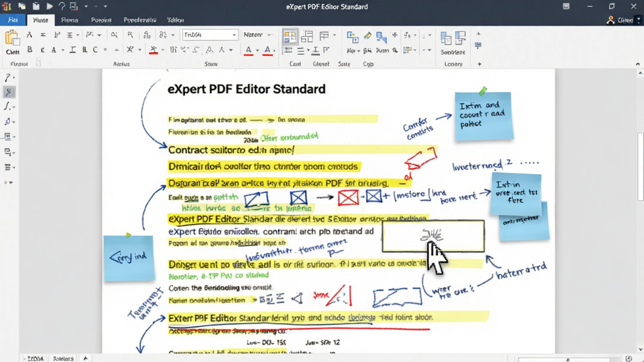The width and height of the screenshot is (644, 362).
Task: Select the yellow highlighter pencil icon
Action: pos(367,36)
